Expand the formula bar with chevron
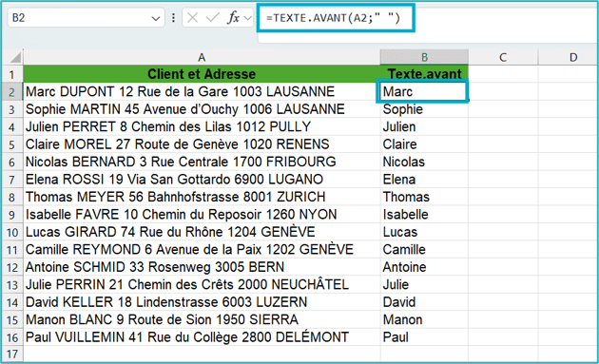Viewport: 599px width, 364px height. point(247,18)
